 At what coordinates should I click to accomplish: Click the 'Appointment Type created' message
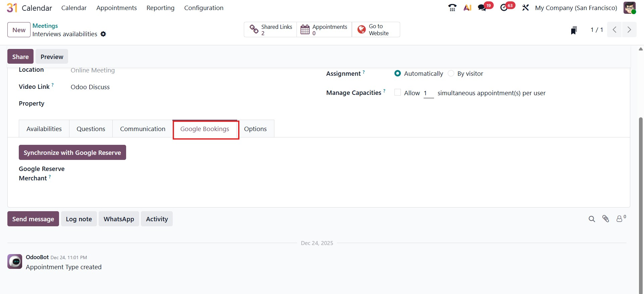point(64,267)
